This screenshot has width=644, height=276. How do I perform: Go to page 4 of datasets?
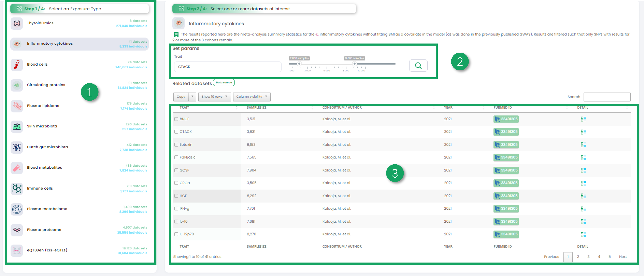pos(599,257)
